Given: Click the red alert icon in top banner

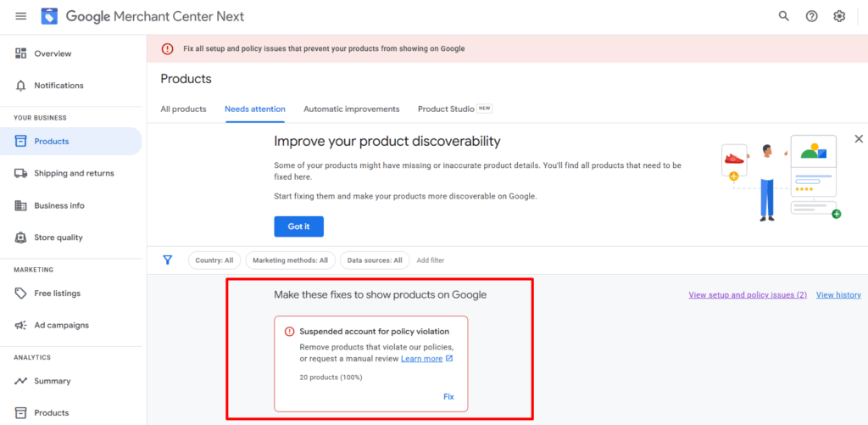Looking at the screenshot, I should pos(167,48).
